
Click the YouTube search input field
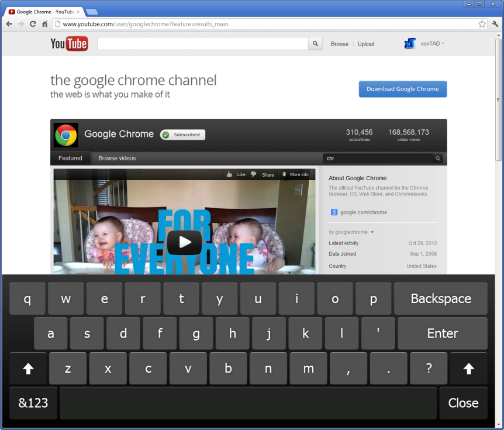[203, 43]
